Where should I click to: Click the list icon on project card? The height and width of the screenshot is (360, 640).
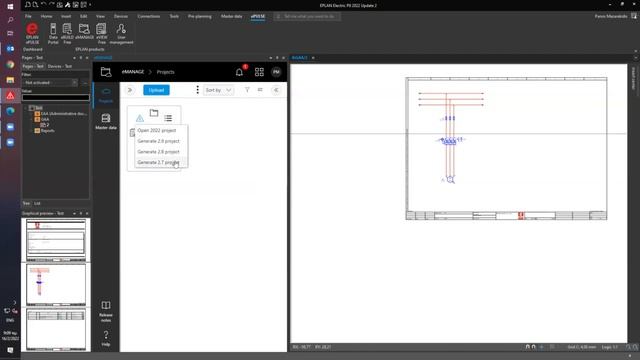168,118
